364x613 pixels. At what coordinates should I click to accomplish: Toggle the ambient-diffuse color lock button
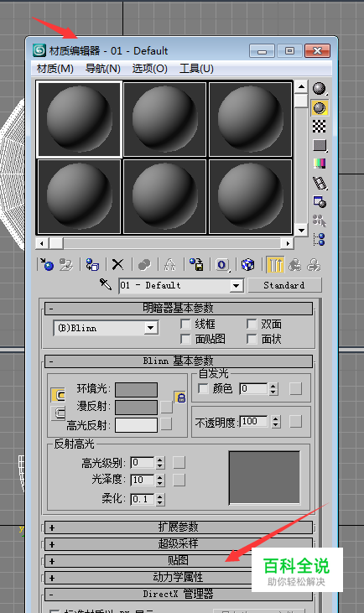click(58, 395)
